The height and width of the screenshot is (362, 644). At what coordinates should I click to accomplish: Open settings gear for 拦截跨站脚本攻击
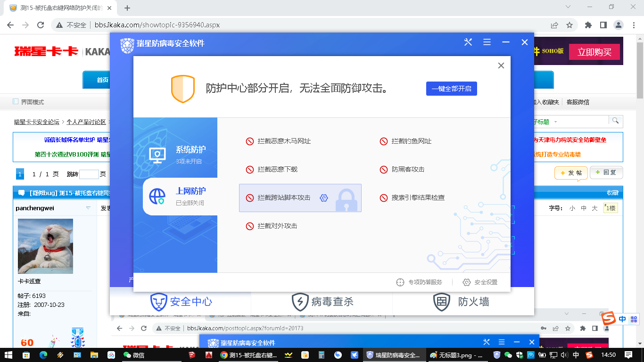pyautogui.click(x=323, y=198)
